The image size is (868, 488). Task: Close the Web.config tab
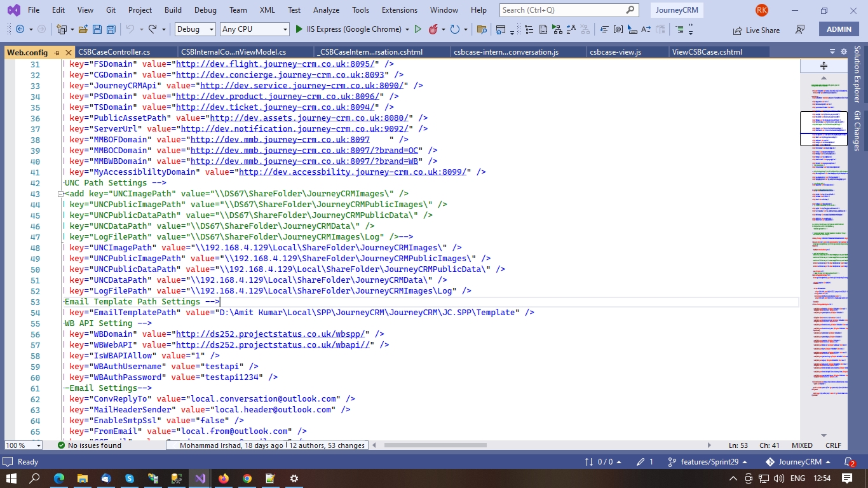point(67,53)
